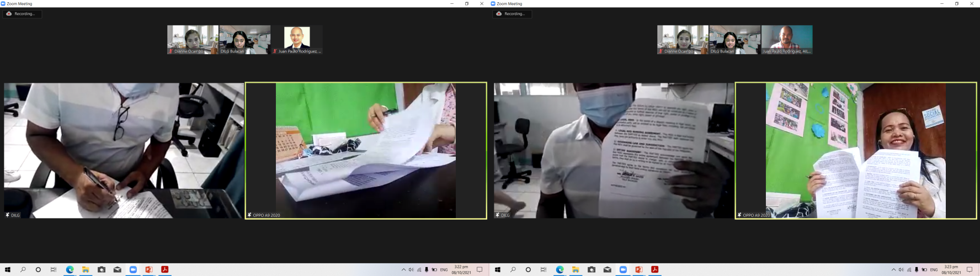Open Camera app on the 3:22 pm taskbar

click(102, 270)
